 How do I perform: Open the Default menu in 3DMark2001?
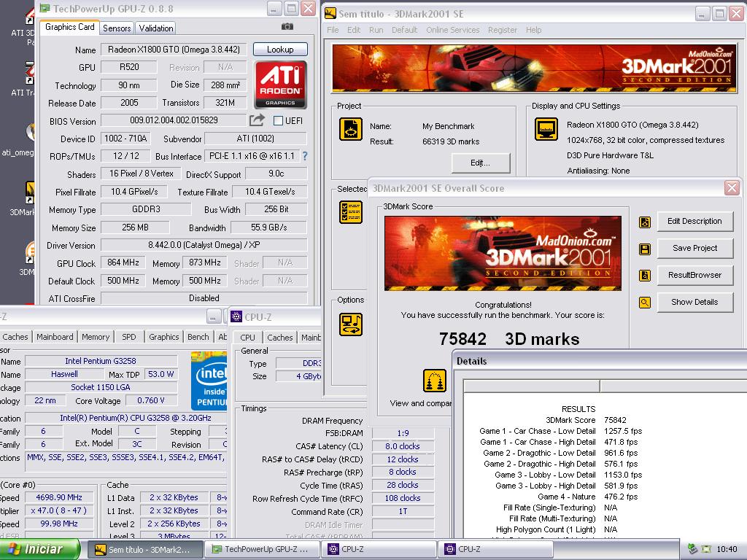(x=404, y=30)
